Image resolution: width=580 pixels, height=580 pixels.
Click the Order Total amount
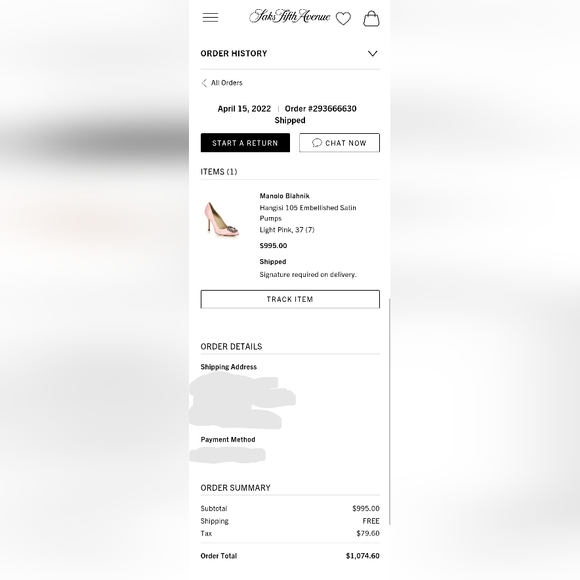(x=362, y=556)
